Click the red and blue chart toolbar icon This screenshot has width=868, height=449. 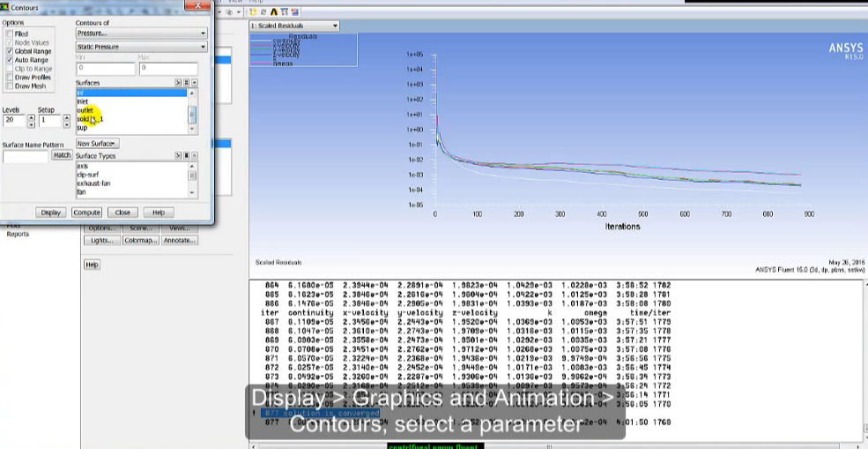click(295, 11)
